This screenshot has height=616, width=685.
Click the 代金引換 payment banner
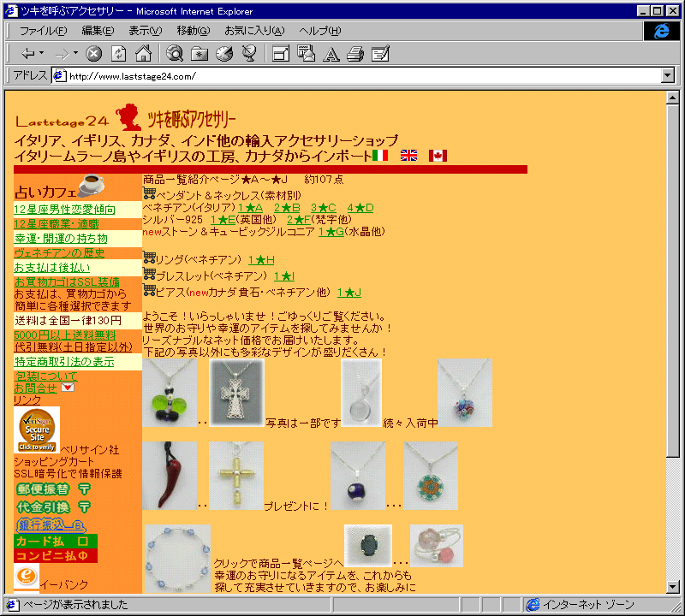point(53,506)
